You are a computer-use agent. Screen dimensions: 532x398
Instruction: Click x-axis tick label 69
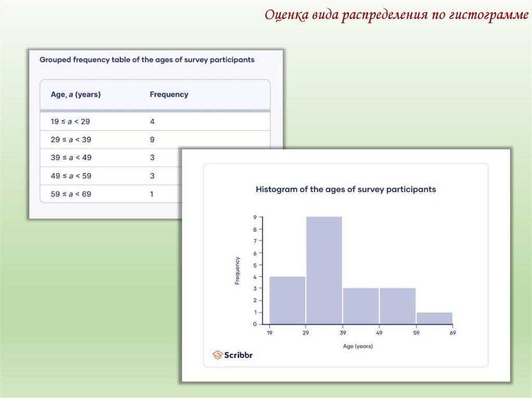(453, 333)
